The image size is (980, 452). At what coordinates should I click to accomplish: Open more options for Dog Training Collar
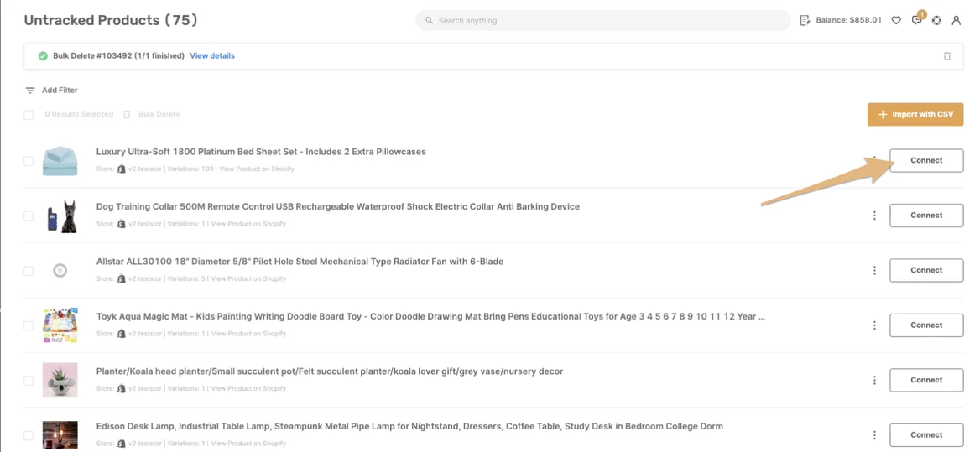coord(874,216)
